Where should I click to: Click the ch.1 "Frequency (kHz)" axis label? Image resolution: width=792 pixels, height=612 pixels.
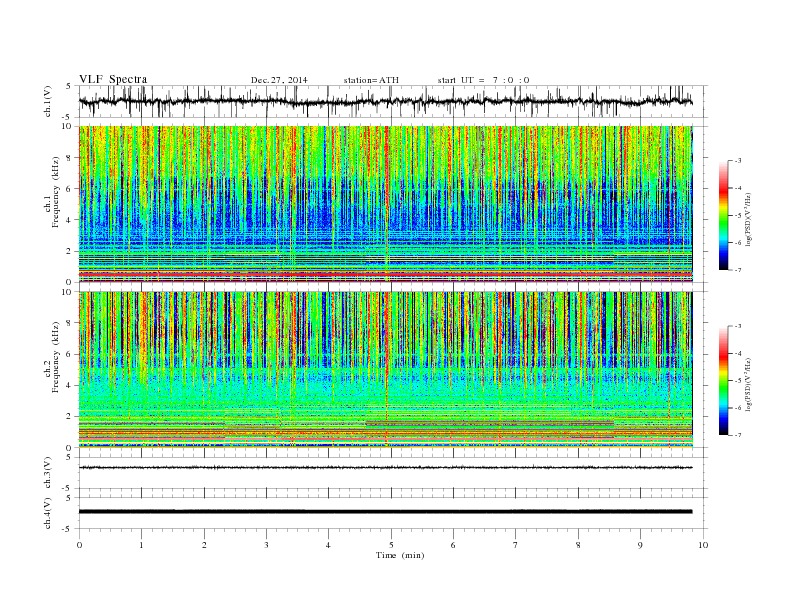click(56, 192)
